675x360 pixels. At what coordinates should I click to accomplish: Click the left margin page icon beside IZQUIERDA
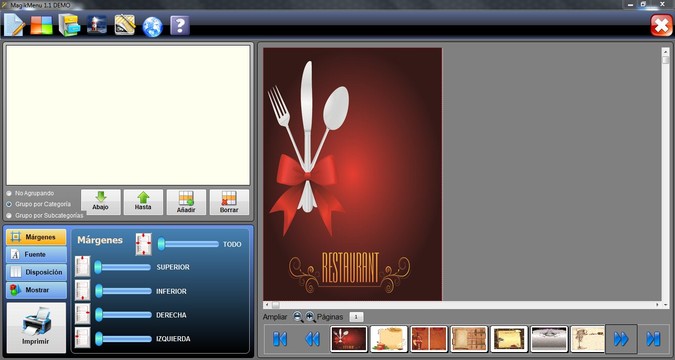[82, 338]
